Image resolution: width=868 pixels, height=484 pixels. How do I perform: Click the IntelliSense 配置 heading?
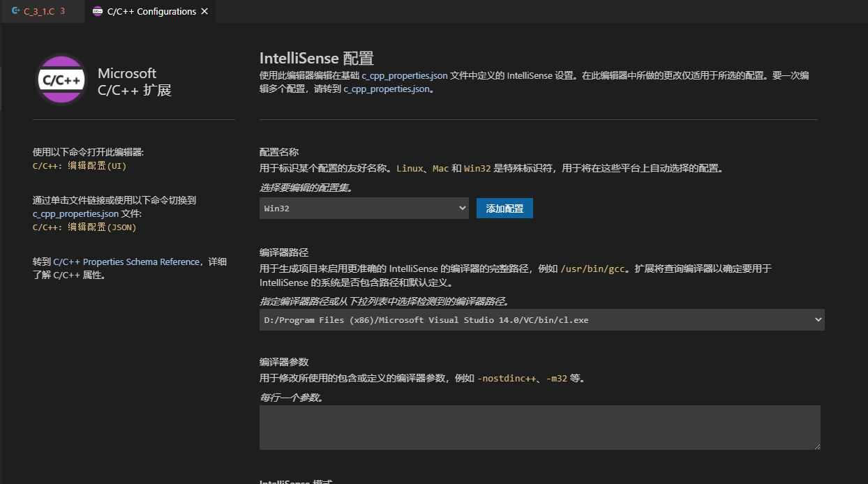click(x=317, y=58)
